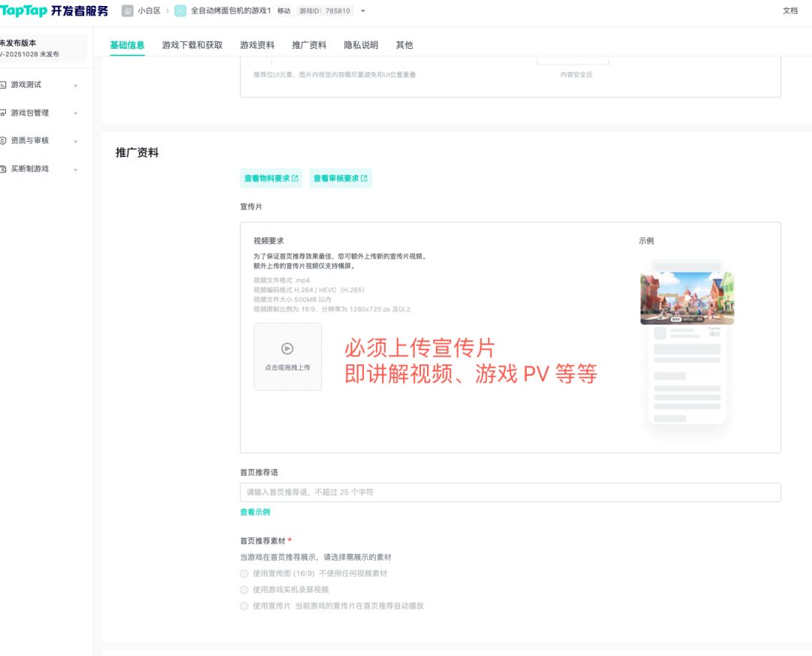This screenshot has width=812, height=656.
Task: Expand the 资质与审核 menu chevron
Action: click(76, 141)
